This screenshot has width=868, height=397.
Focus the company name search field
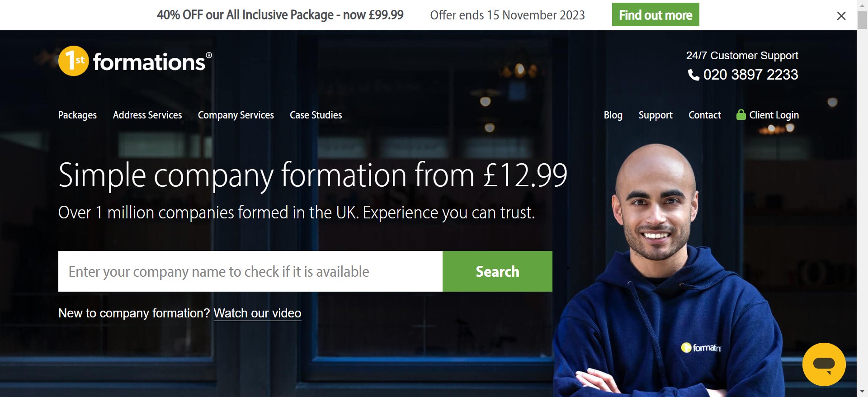250,271
